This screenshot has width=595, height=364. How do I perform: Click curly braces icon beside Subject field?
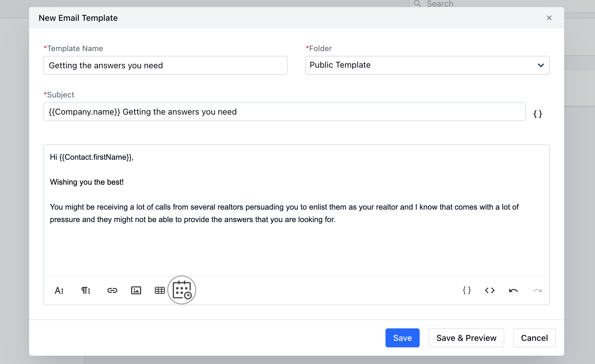(538, 114)
